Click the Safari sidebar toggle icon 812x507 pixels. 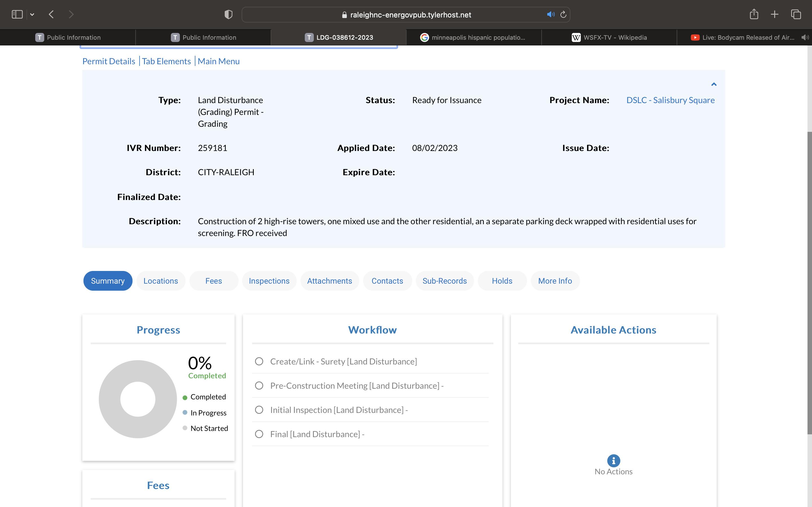pyautogui.click(x=17, y=14)
